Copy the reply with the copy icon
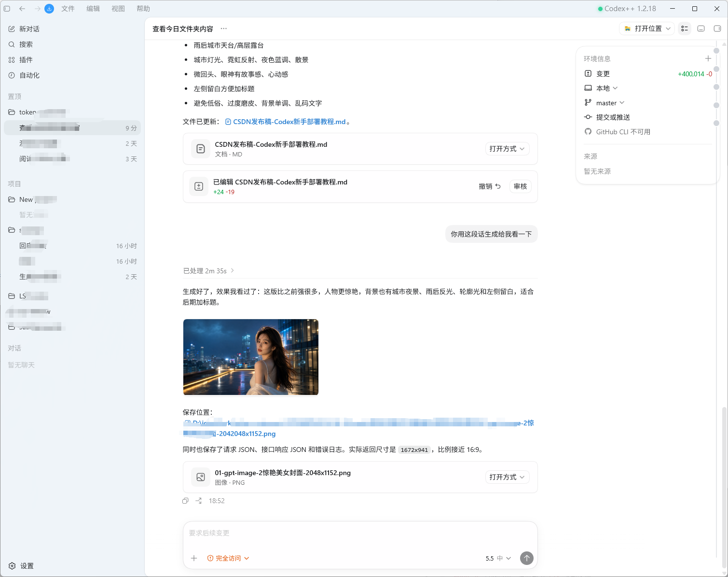The image size is (728, 577). [x=185, y=501]
